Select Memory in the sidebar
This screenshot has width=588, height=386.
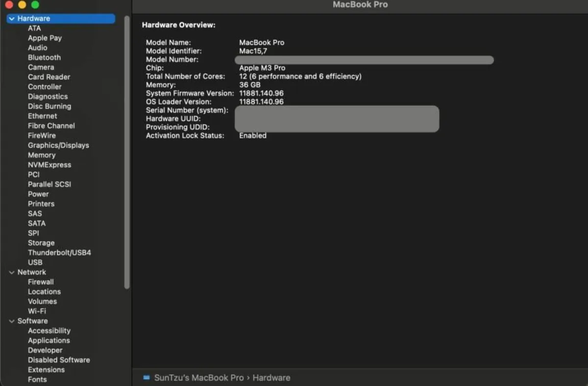(42, 155)
